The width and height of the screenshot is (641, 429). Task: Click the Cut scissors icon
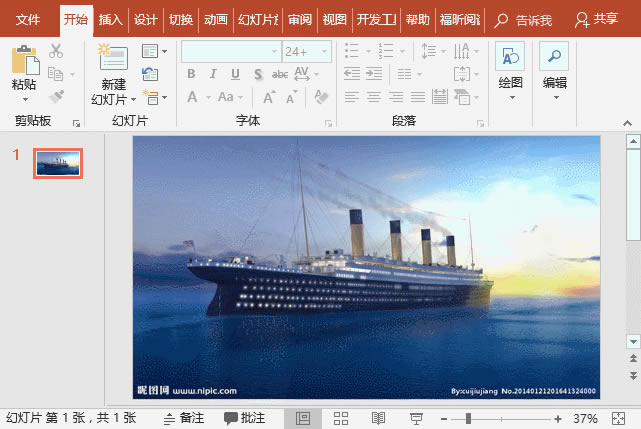coord(56,51)
